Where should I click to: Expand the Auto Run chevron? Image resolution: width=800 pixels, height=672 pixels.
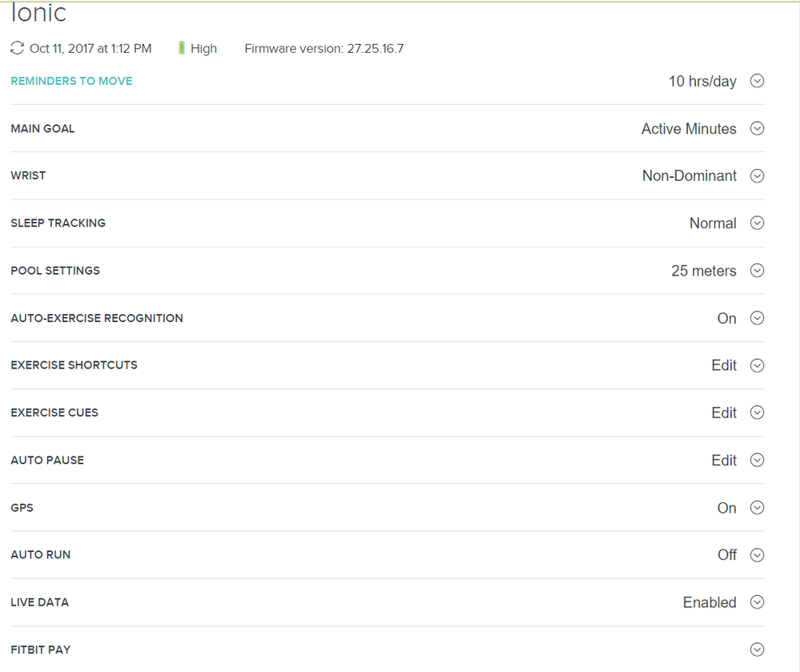(x=757, y=554)
